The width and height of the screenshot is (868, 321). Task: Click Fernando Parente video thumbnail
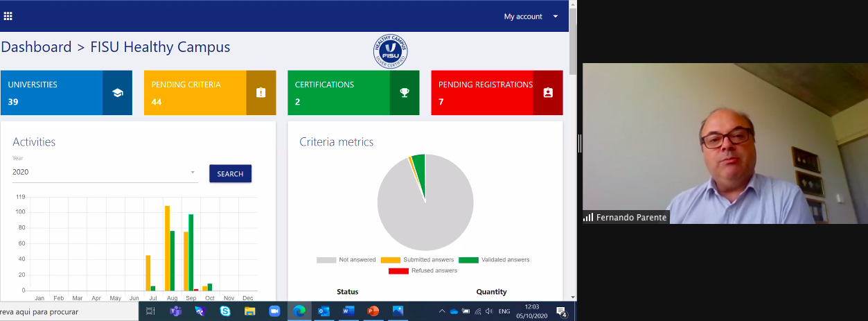pos(725,144)
